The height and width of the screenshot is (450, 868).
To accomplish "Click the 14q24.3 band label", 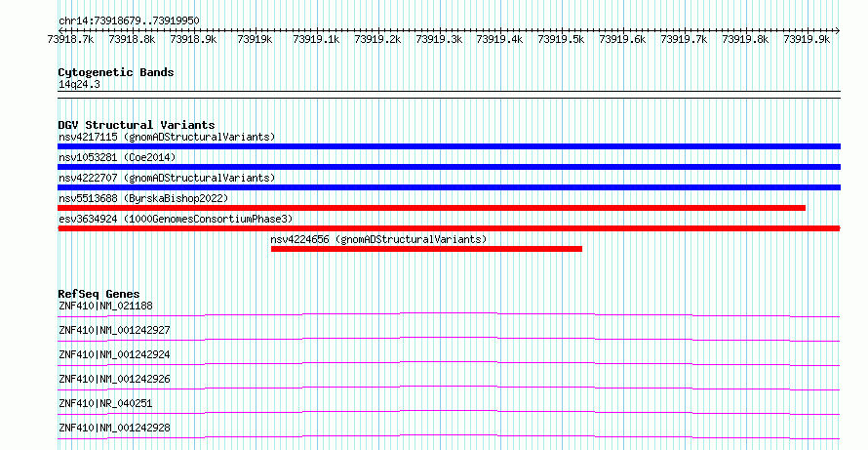I will pyautogui.click(x=79, y=85).
